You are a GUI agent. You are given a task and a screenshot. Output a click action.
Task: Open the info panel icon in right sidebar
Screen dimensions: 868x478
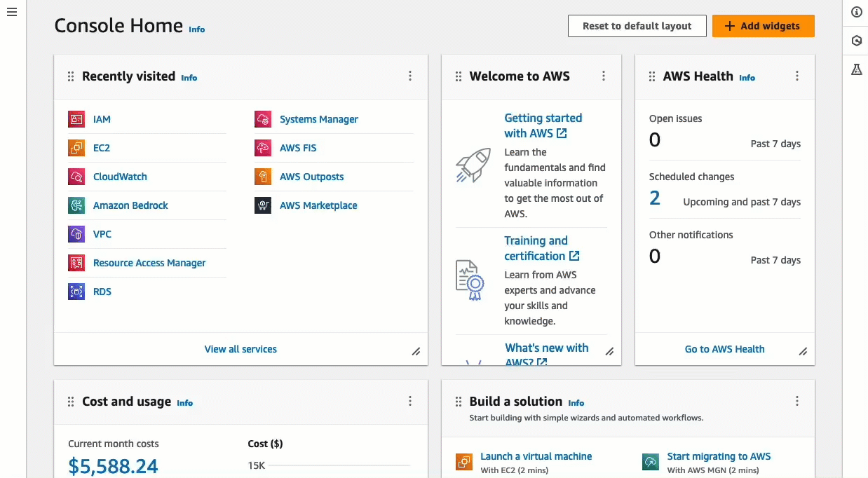tap(856, 12)
